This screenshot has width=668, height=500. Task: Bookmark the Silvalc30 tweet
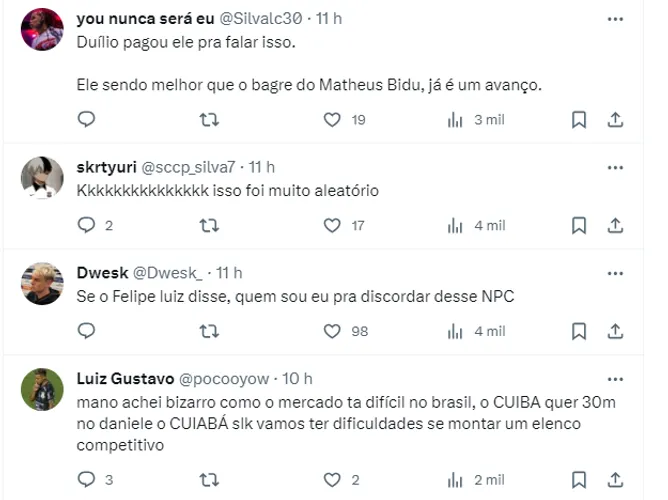(x=579, y=120)
